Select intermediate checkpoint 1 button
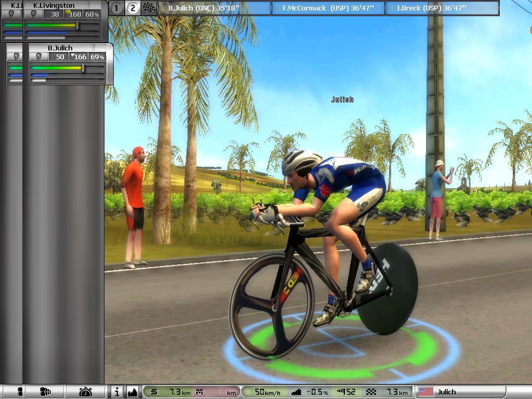532x399 pixels. click(117, 8)
